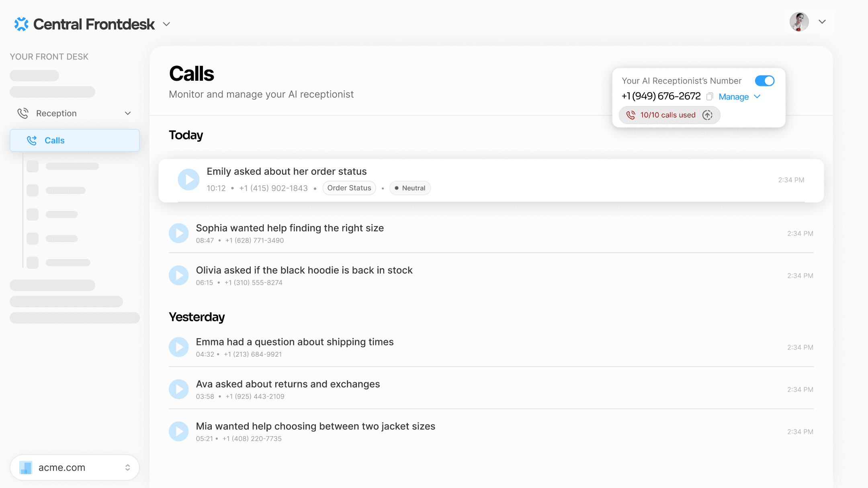The width and height of the screenshot is (868, 488).
Task: Play Ava's returns and exchanges call
Action: pos(179,389)
